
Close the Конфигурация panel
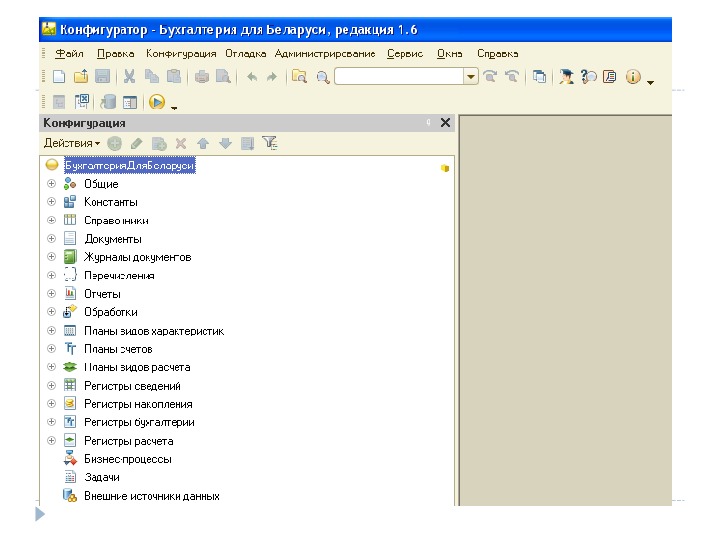tap(445, 123)
